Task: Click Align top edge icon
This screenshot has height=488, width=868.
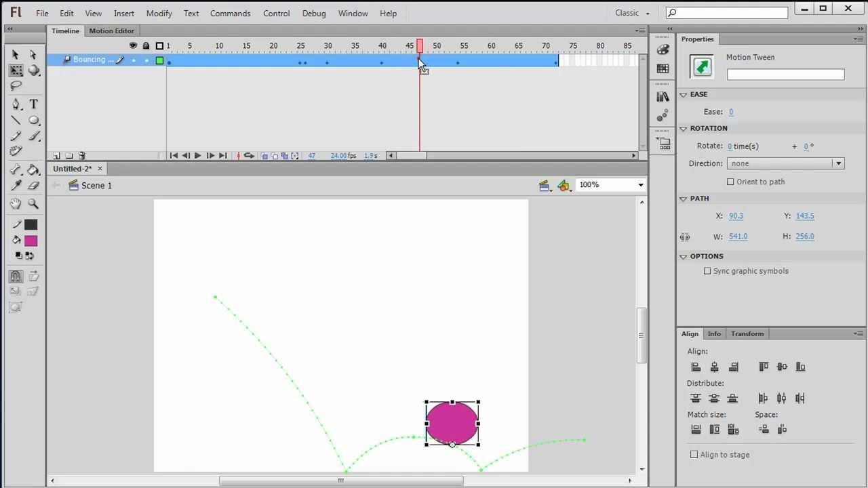Action: coord(764,367)
